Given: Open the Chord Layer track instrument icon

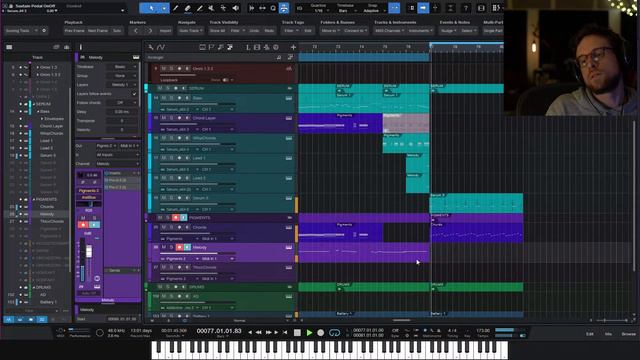Looking at the screenshot, I should [289, 118].
